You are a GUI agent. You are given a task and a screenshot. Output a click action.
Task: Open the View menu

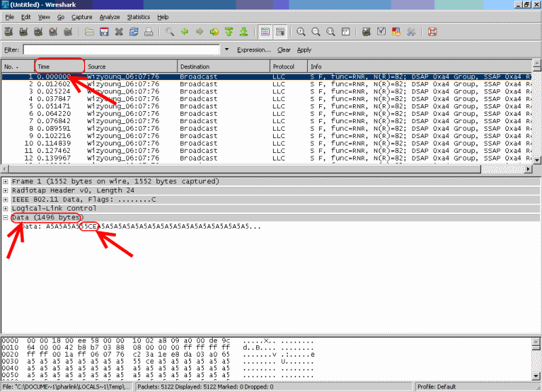point(44,17)
